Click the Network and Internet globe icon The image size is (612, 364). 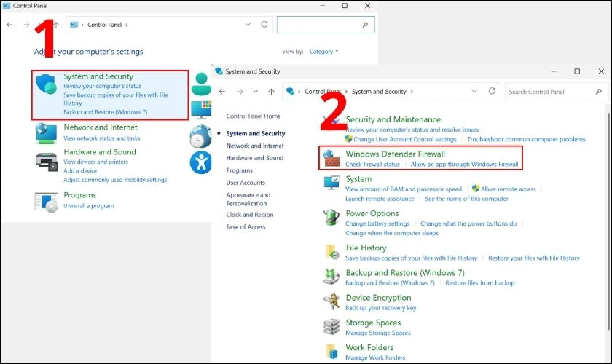pyautogui.click(x=46, y=132)
